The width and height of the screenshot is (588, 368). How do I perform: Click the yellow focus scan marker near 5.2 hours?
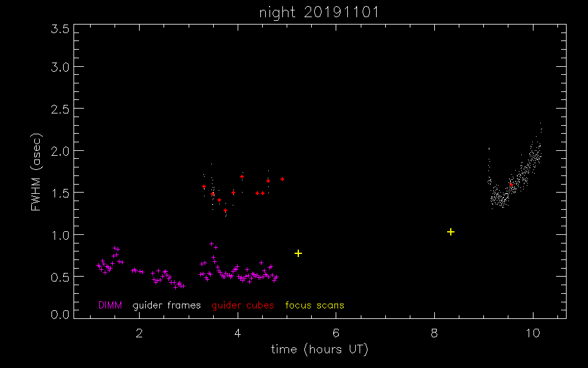tap(298, 253)
